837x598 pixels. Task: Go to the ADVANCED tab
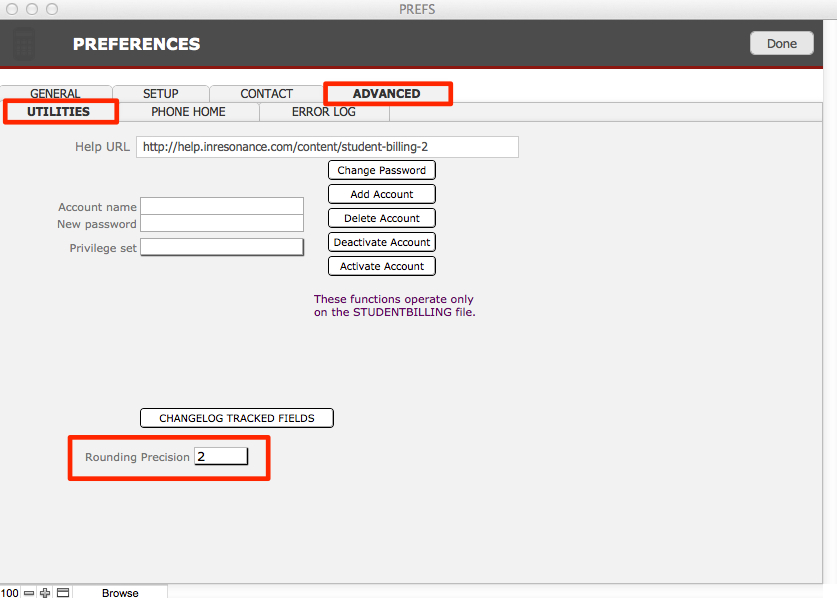point(386,94)
